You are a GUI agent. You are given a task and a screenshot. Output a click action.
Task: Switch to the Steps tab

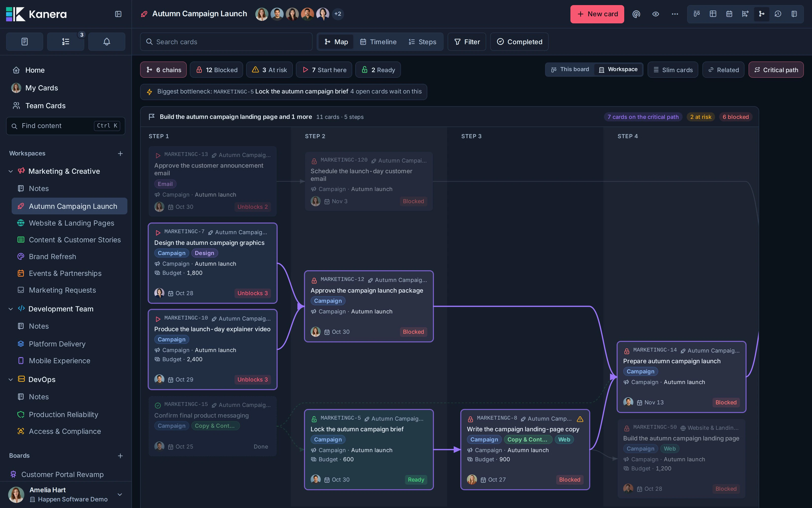pos(422,42)
